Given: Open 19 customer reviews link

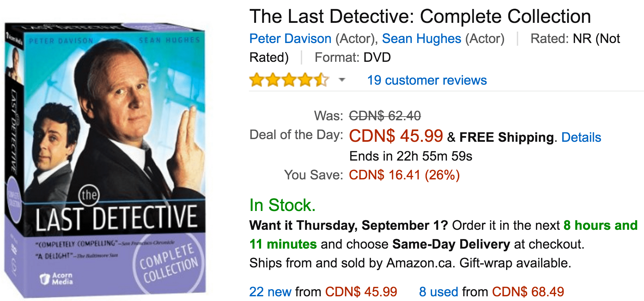Looking at the screenshot, I should pos(427,80).
